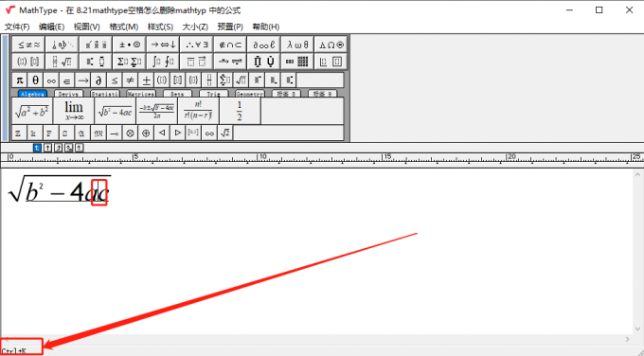This screenshot has height=356, width=644.
Task: Open the miscellaneous symbols palette (∂∞ℓ)
Action: coord(263,44)
